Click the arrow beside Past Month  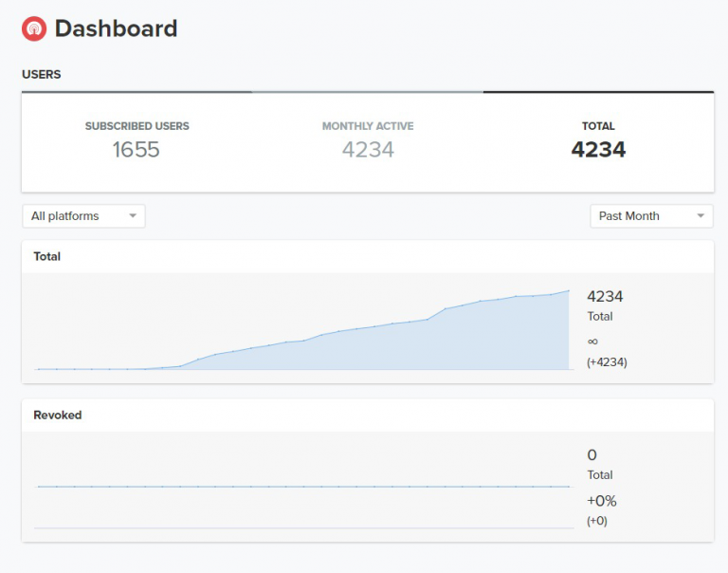701,216
